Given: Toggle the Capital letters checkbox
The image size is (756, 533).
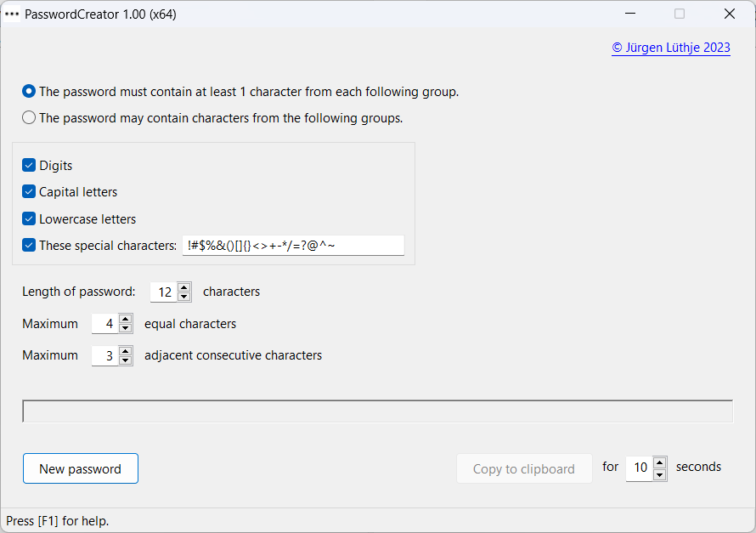Looking at the screenshot, I should tap(29, 192).
